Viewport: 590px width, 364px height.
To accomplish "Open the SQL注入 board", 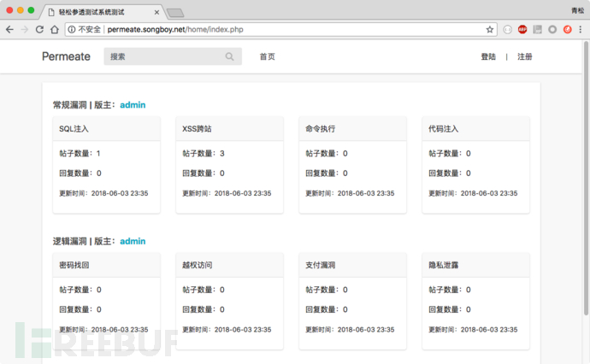I will pyautogui.click(x=74, y=129).
